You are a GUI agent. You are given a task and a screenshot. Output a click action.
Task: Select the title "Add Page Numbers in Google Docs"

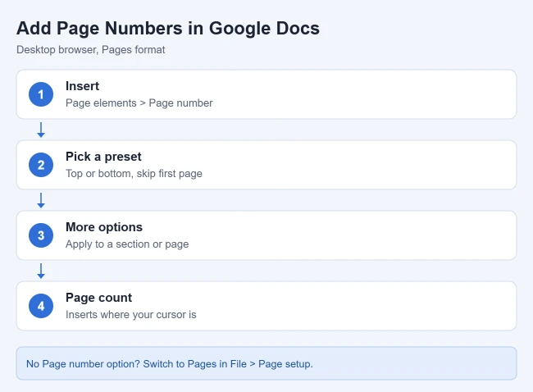click(168, 28)
